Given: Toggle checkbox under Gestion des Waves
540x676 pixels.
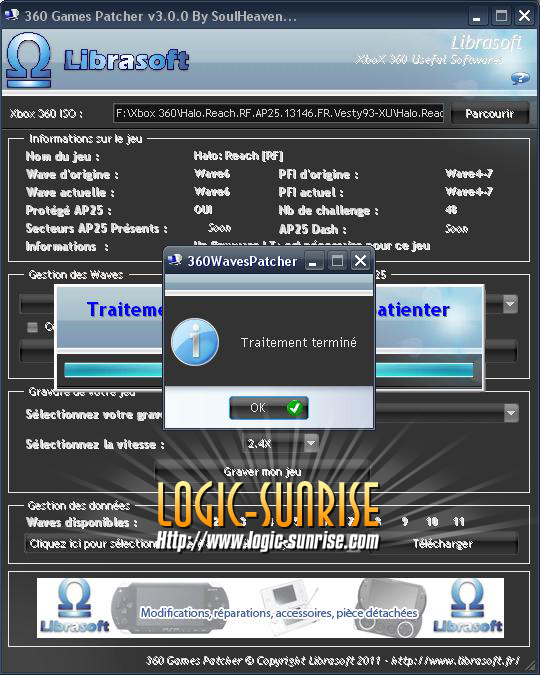Looking at the screenshot, I should [x=33, y=327].
